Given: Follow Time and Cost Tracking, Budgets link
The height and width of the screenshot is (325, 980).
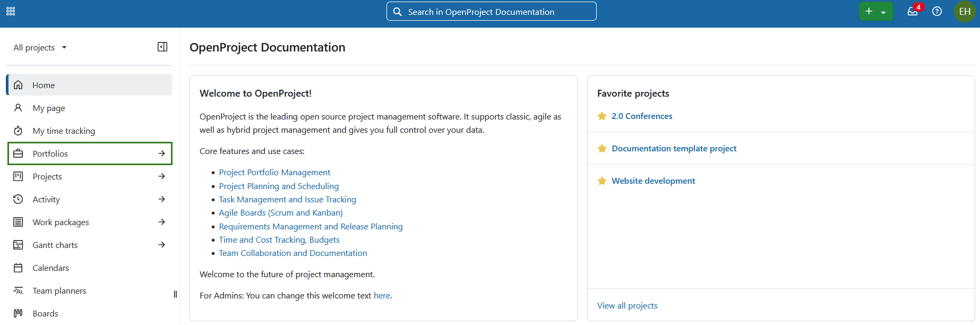Looking at the screenshot, I should click(x=279, y=240).
